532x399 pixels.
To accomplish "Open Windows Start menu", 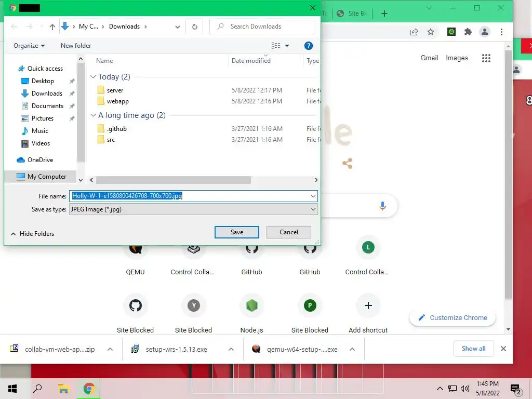I will [12, 389].
